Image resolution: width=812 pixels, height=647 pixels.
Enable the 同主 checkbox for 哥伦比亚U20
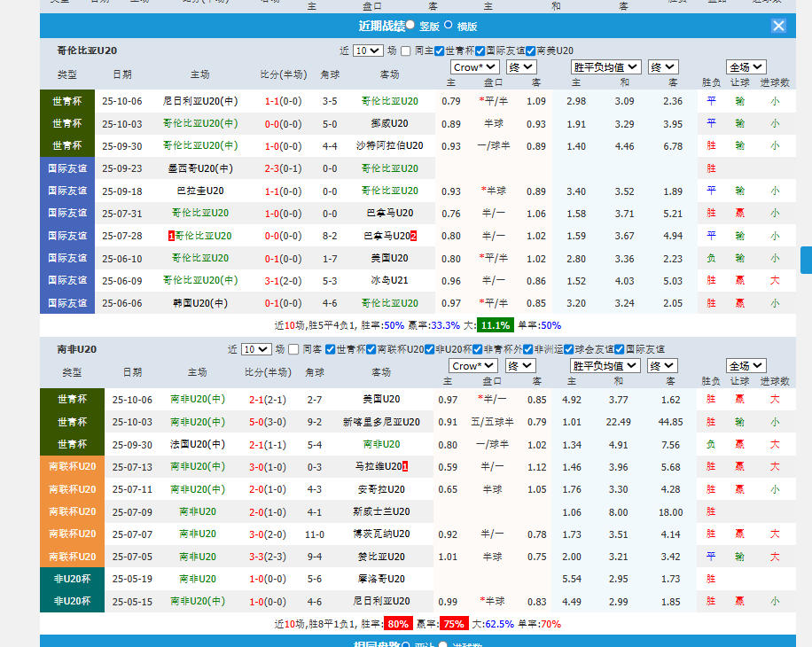(406, 51)
